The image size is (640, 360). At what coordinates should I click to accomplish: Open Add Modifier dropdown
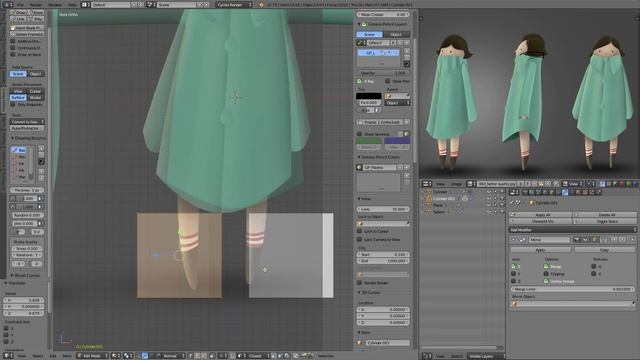pos(572,230)
